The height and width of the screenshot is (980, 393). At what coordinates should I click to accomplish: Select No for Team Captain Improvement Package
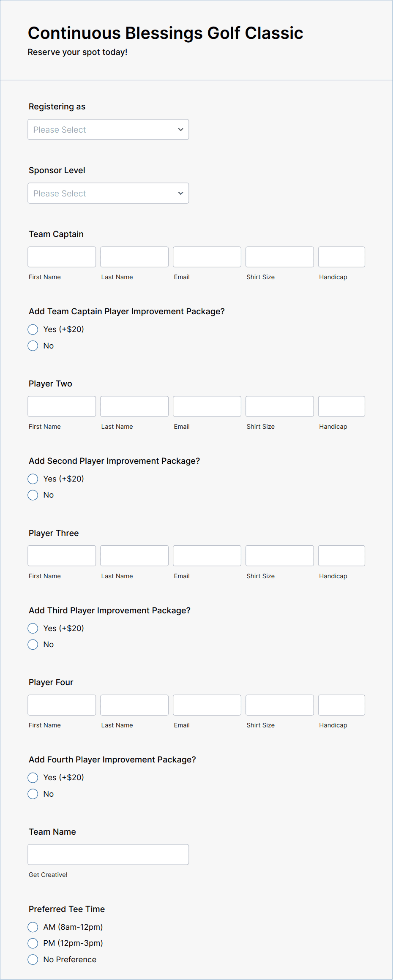33,346
